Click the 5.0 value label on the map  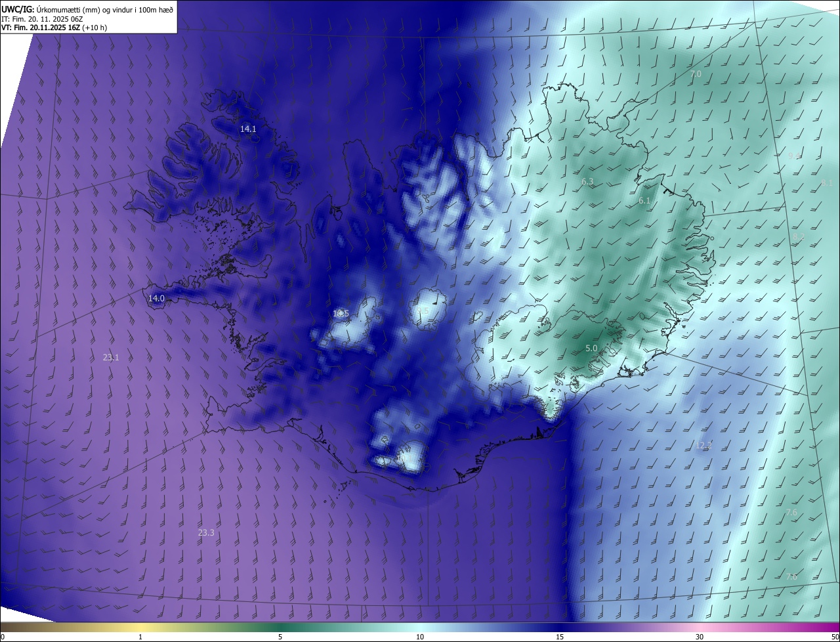point(591,349)
